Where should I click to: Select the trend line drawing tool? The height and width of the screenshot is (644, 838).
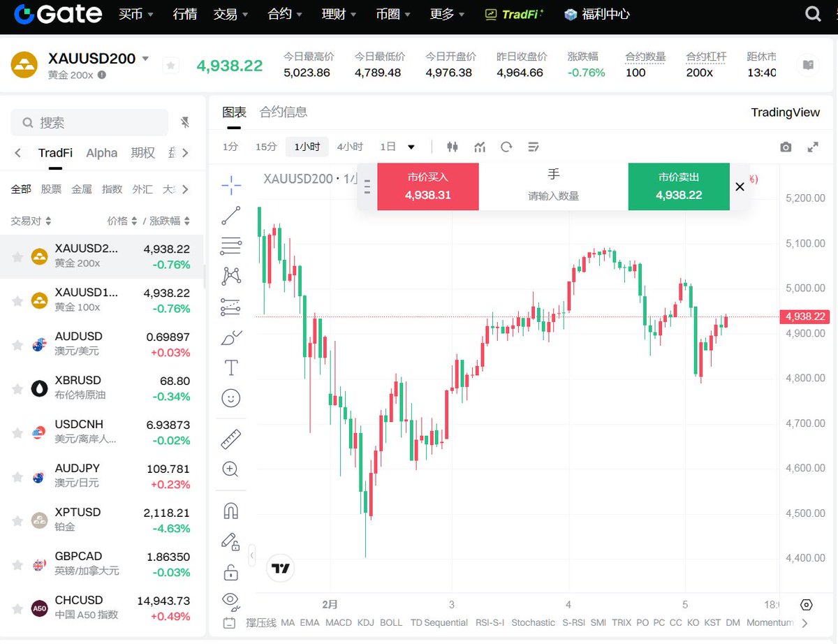coord(231,215)
